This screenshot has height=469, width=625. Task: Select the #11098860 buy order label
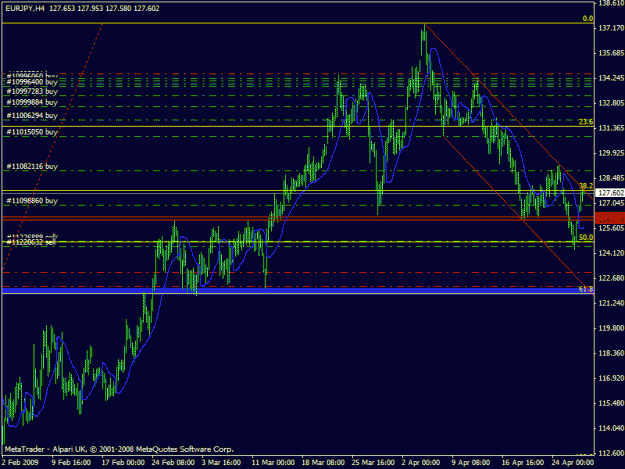click(x=32, y=201)
